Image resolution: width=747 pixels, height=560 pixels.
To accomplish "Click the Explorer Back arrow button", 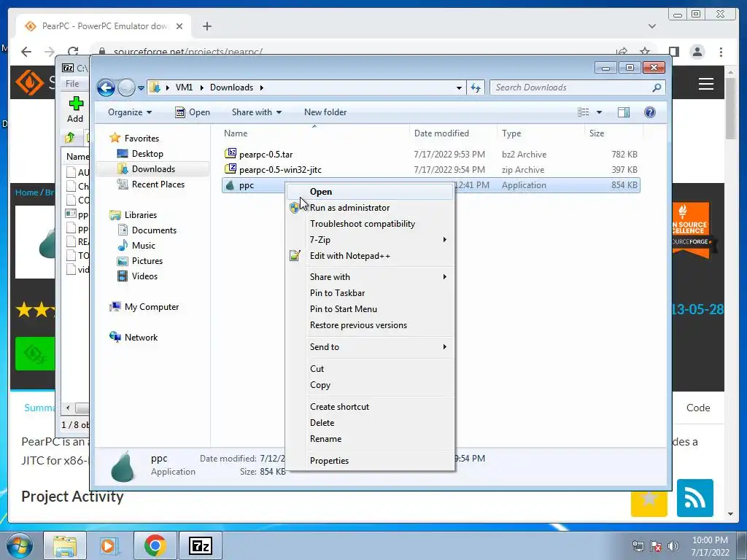I will coord(106,87).
